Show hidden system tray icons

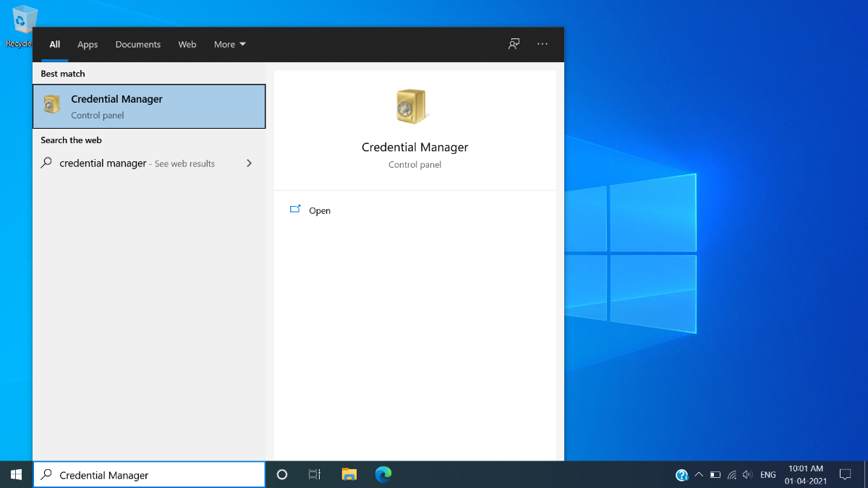[x=699, y=475]
